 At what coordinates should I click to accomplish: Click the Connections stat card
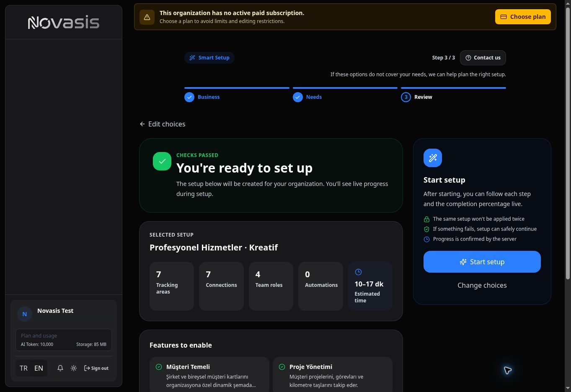[x=221, y=286]
